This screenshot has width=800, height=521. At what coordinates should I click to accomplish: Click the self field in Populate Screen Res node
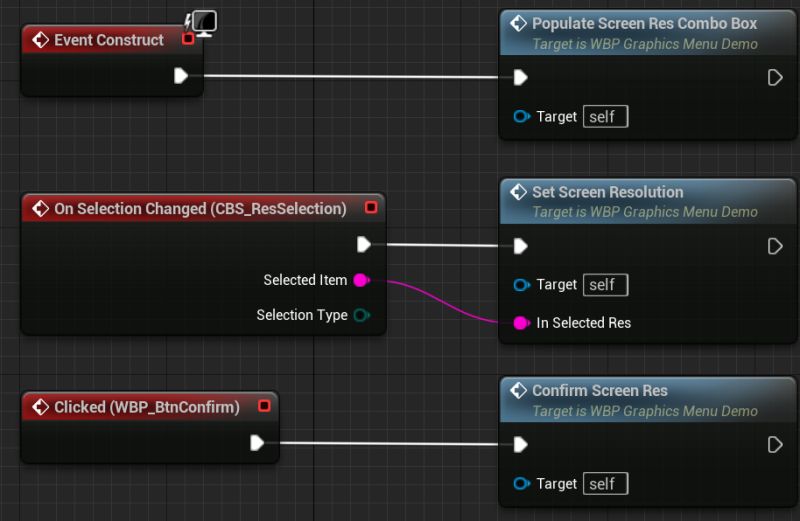pyautogui.click(x=605, y=116)
